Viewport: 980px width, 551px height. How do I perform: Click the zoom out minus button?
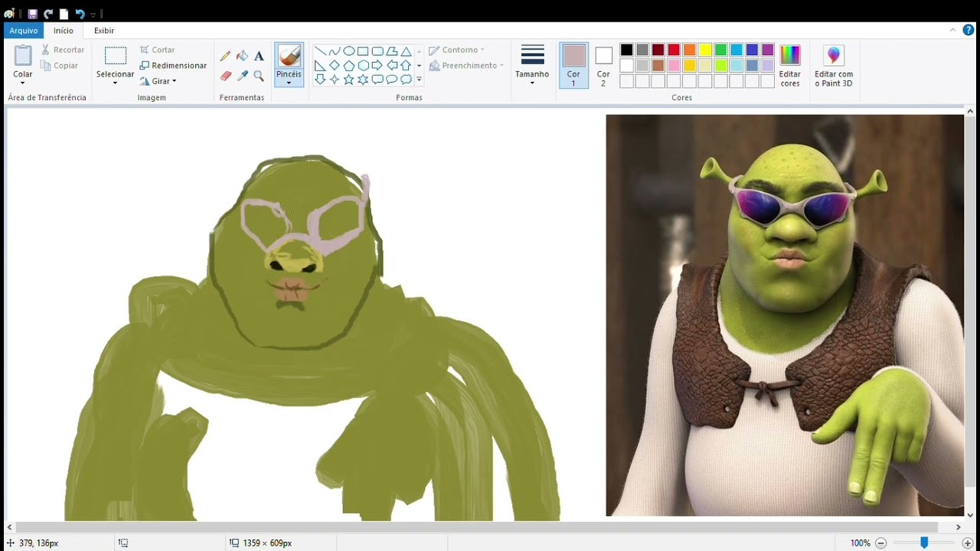click(x=880, y=543)
